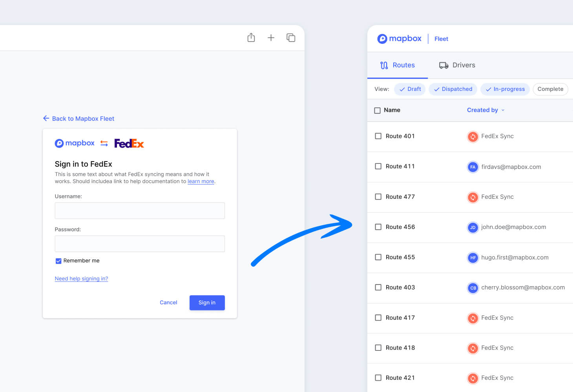Open Route 455 row name

click(400, 257)
